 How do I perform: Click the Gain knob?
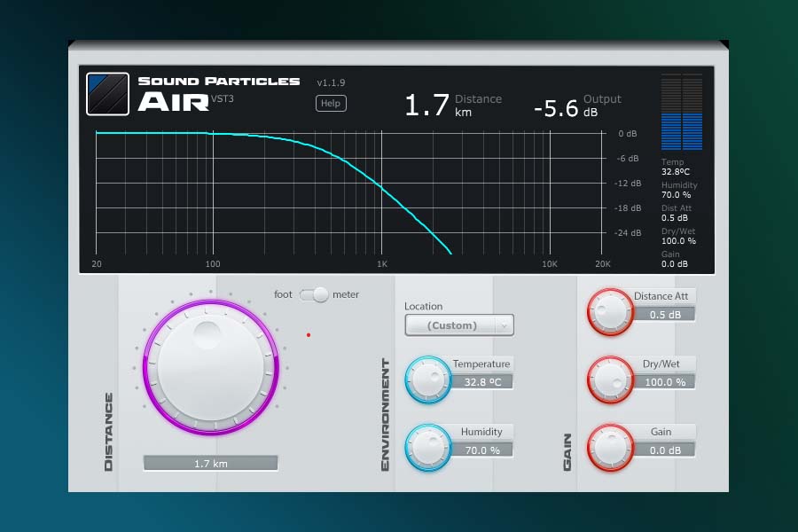coord(610,448)
